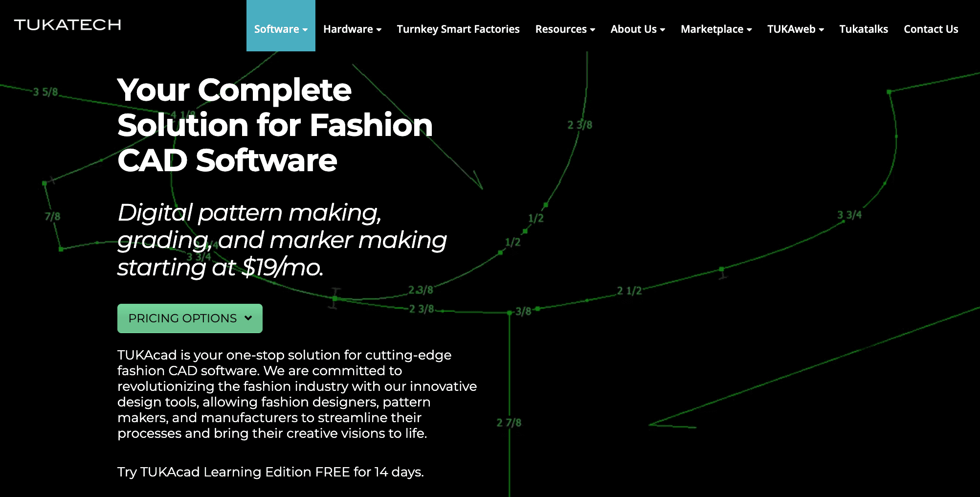
Task: Click the headline "Your Complete Solution for Fashion CAD Software"
Action: (275, 125)
